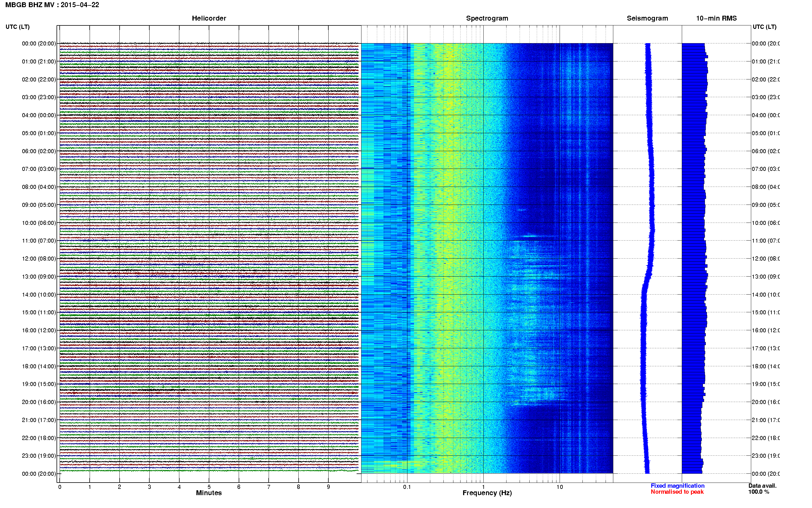Click the minute tick label 9

coord(328,487)
